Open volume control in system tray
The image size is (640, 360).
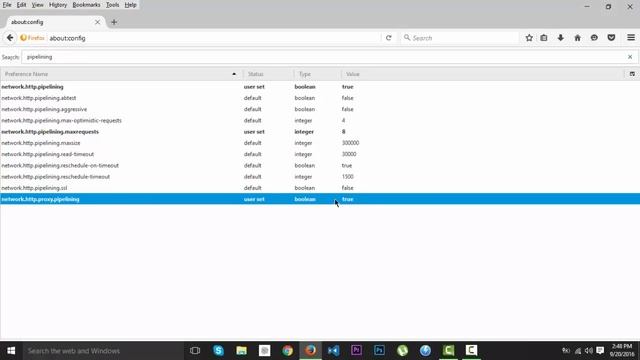pyautogui.click(x=589, y=351)
